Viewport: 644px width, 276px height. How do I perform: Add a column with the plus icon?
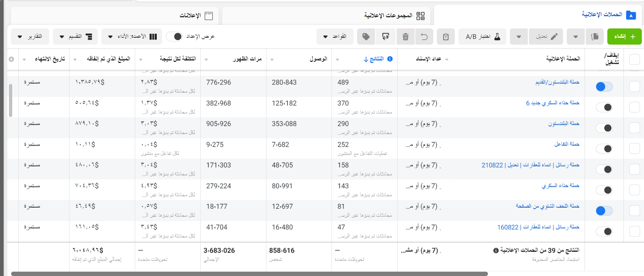[x=12, y=59]
